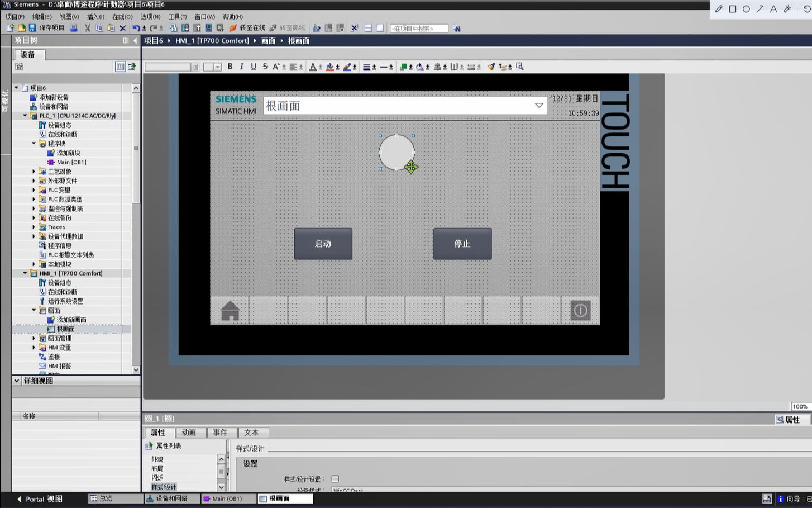
Task: Expand the HMI 变量 folder
Action: 34,348
